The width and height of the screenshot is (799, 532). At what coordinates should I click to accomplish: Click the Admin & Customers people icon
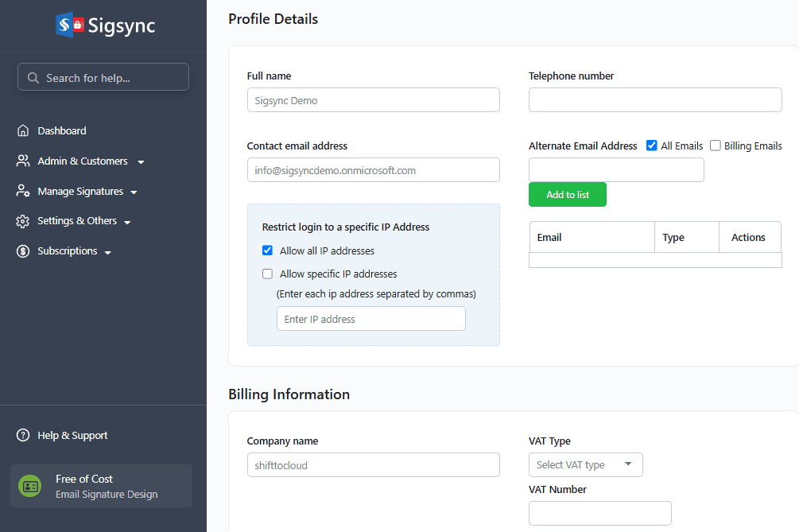tap(23, 161)
